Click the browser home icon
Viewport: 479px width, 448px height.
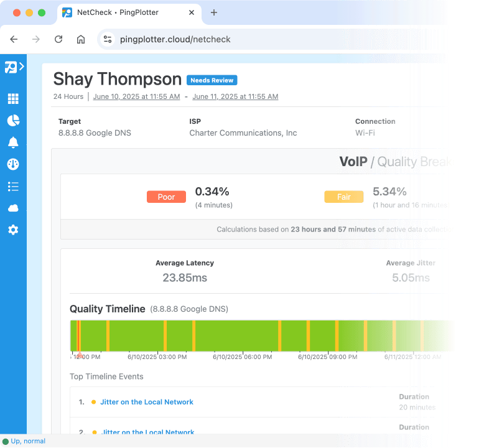click(x=81, y=39)
